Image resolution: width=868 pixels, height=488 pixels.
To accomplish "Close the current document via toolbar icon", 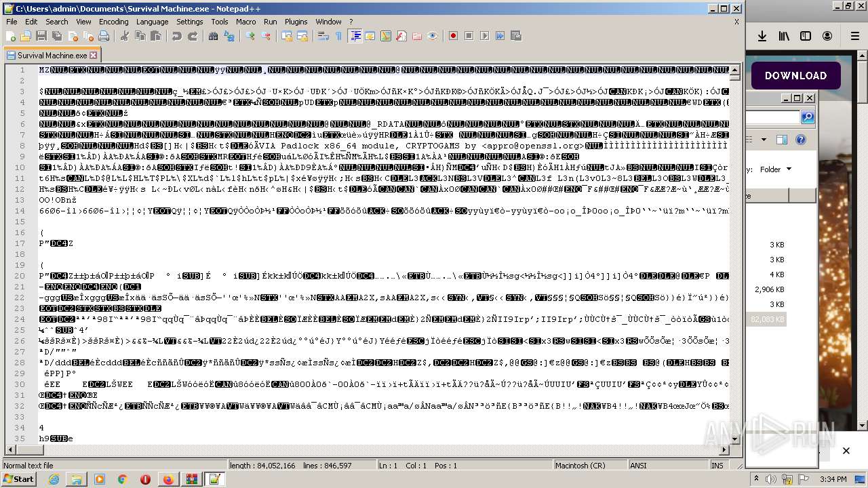I will (73, 36).
